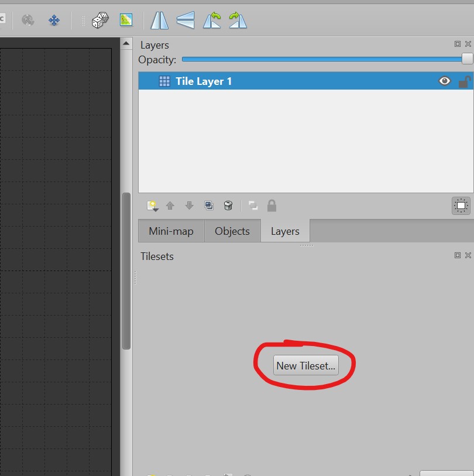Rotate stamp left with toolbar icon

pos(212,20)
